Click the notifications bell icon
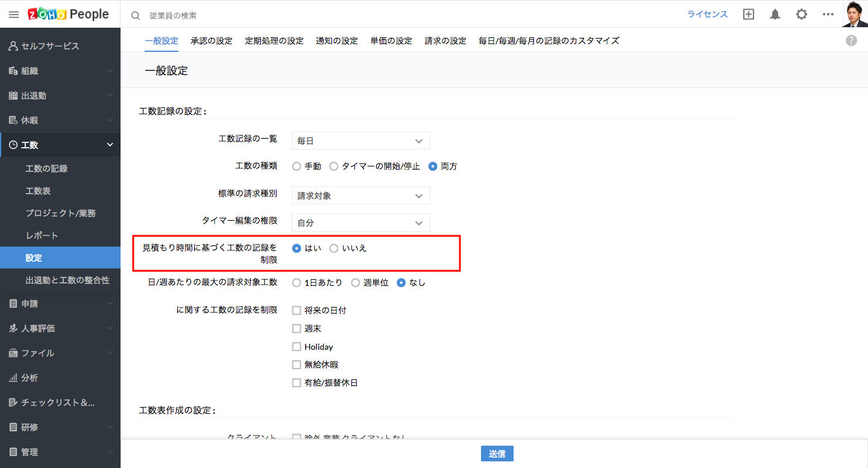Screen dimensions: 868x468 (x=775, y=14)
